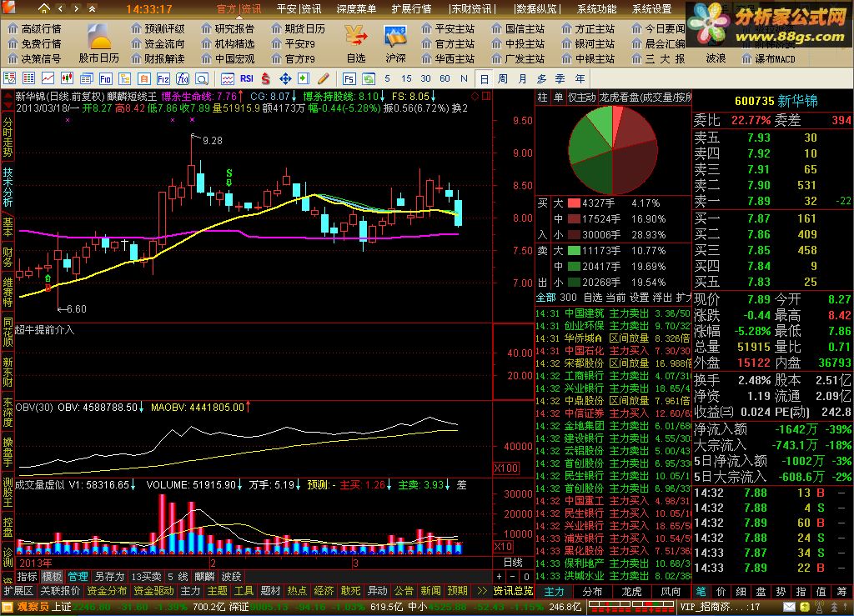
Task: Click the line chart toolbar icon
Action: pyautogui.click(x=48, y=78)
